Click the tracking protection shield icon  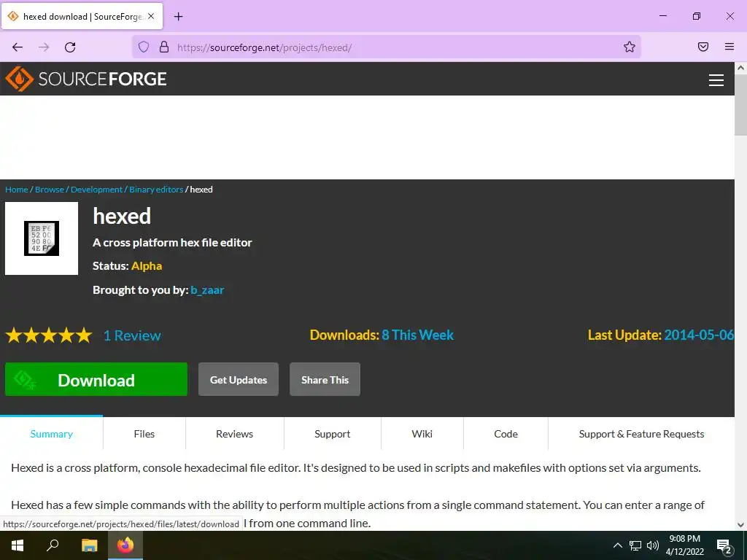(144, 47)
